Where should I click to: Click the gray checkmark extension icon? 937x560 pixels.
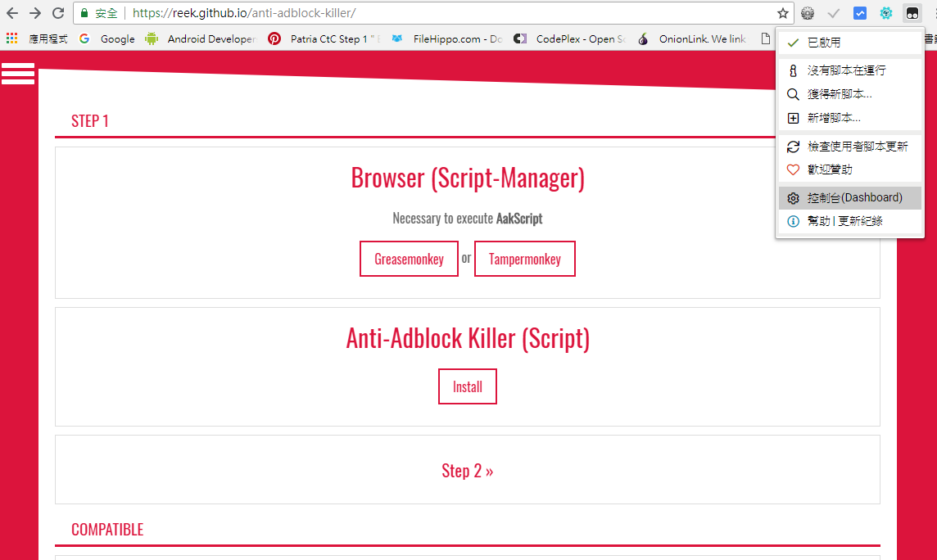834,13
